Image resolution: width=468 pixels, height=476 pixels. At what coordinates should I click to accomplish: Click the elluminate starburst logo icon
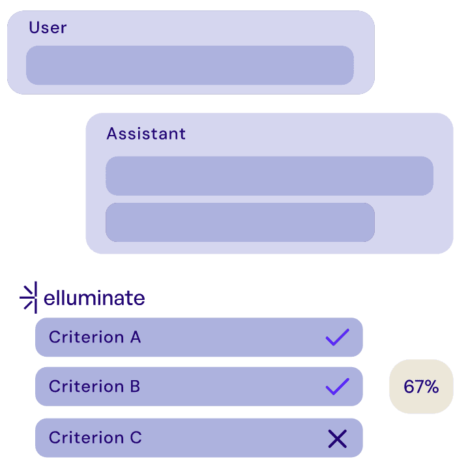[28, 297]
